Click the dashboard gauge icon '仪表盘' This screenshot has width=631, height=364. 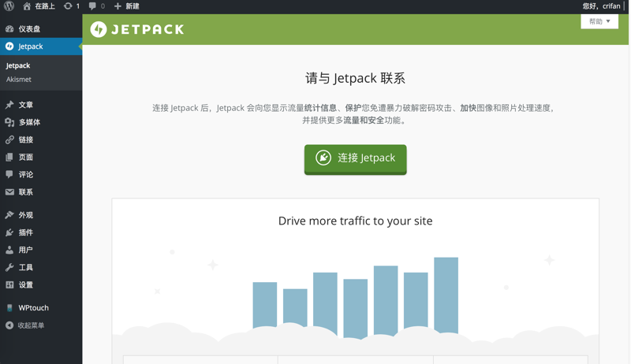(9, 29)
